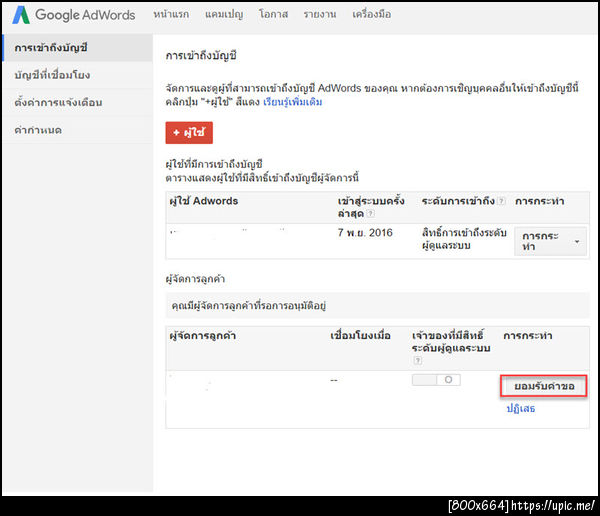Viewport: 600px width, 516px height.
Task: Click the red +ผู้ใช้ button
Action: tap(189, 132)
